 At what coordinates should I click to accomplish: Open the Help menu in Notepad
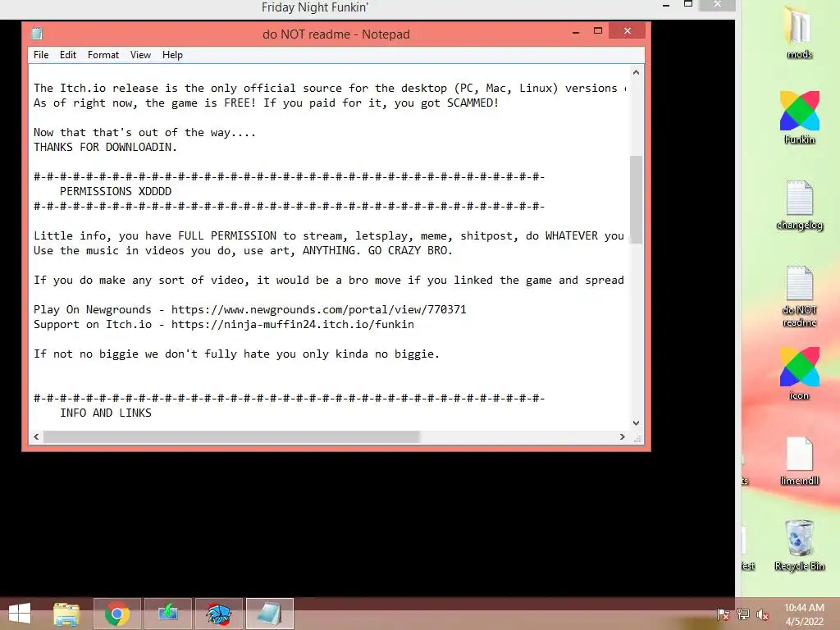pos(172,55)
